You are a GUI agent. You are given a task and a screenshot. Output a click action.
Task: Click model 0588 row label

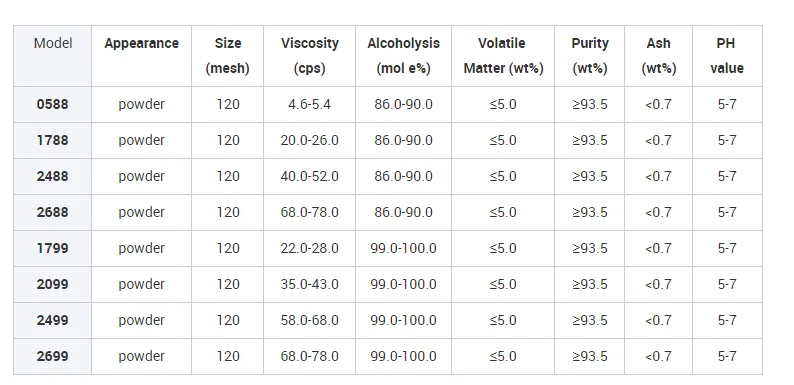pyautogui.click(x=52, y=104)
